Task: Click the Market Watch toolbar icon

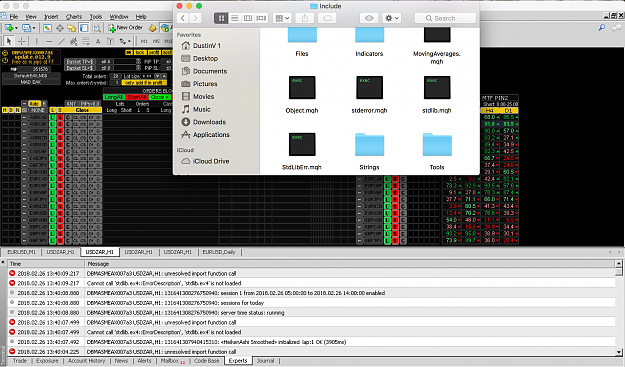Action: 47,28
